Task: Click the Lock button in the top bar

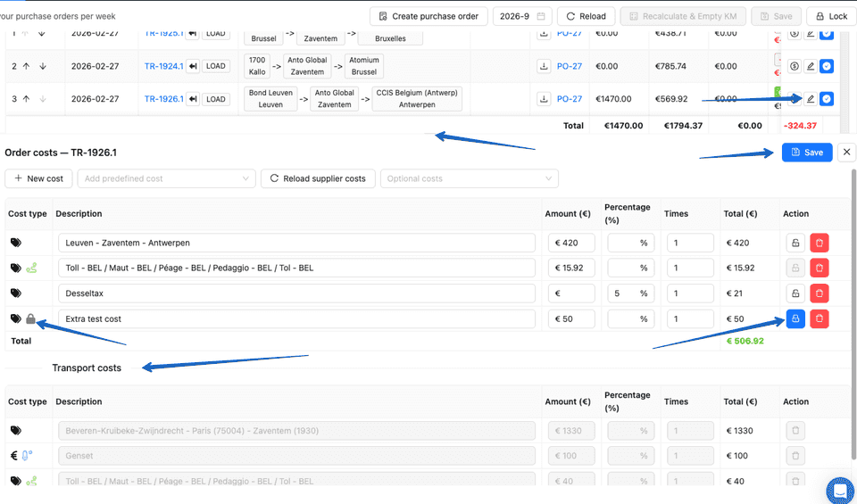Action: 831,16
